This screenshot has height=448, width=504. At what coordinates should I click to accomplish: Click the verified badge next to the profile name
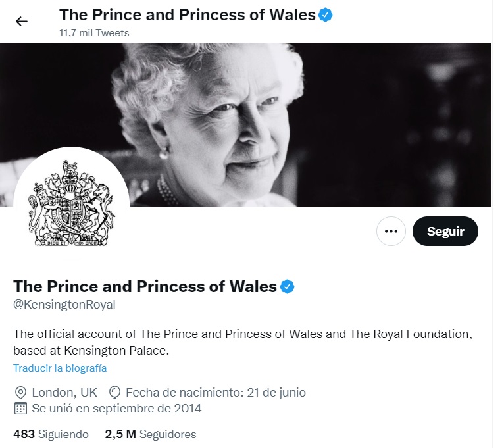pos(288,287)
